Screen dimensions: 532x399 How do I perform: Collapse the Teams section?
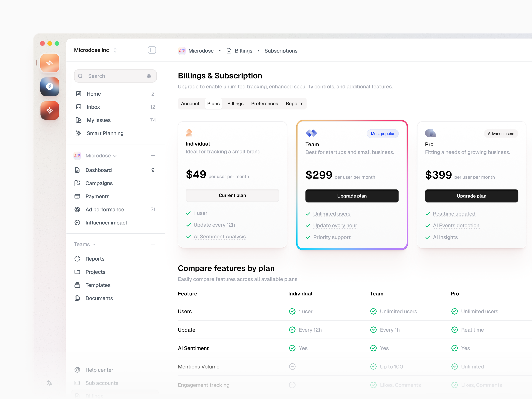pos(85,244)
